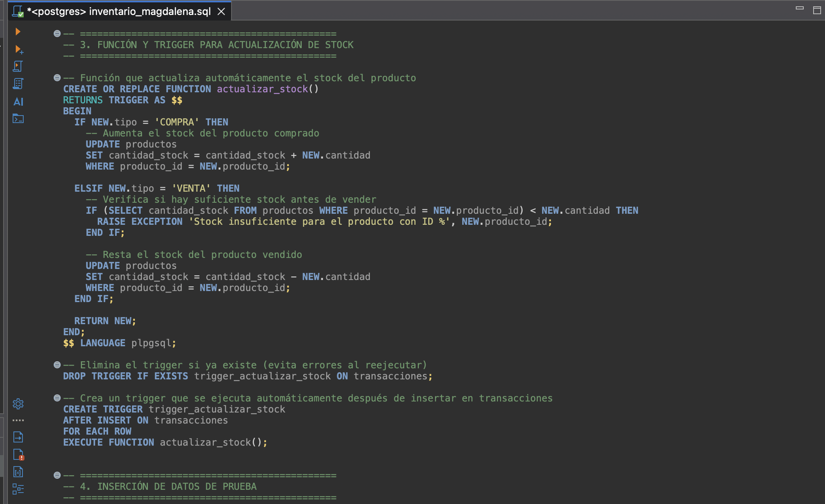Click the 'RETURNS TRIGGER AS $$' line
Screen dimensions: 825x504
123,100
